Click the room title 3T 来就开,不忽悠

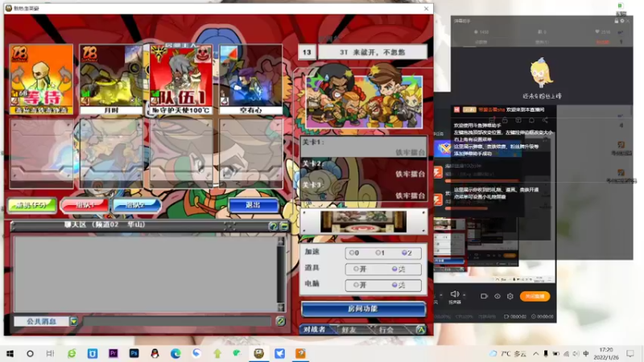click(373, 52)
